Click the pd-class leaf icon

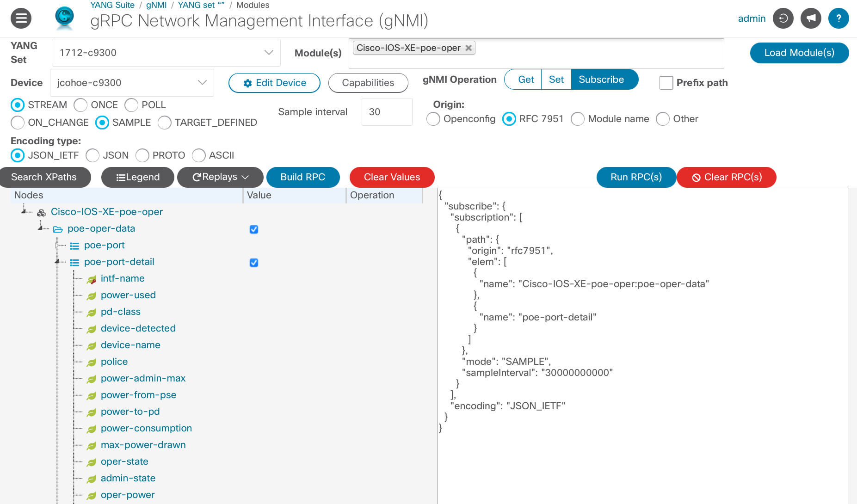tap(92, 313)
